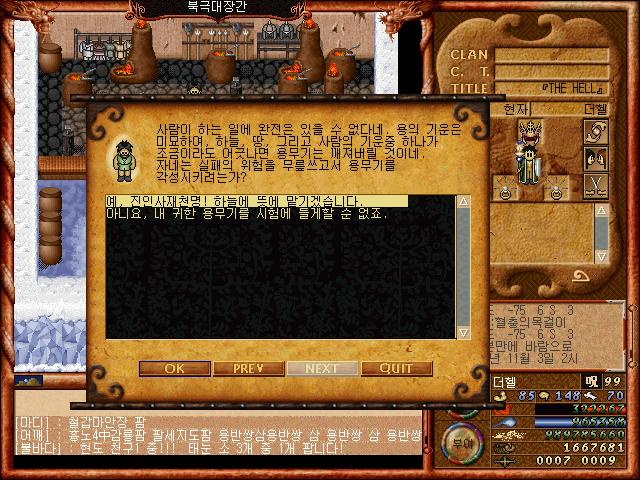Click the QUIT button in the dialog
Viewport: 640px width, 480px height.
click(397, 368)
